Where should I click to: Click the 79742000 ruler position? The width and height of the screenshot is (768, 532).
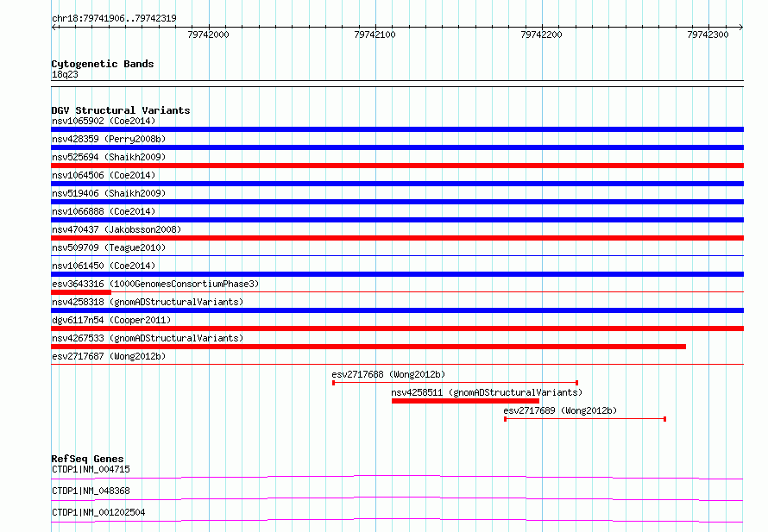coord(208,34)
